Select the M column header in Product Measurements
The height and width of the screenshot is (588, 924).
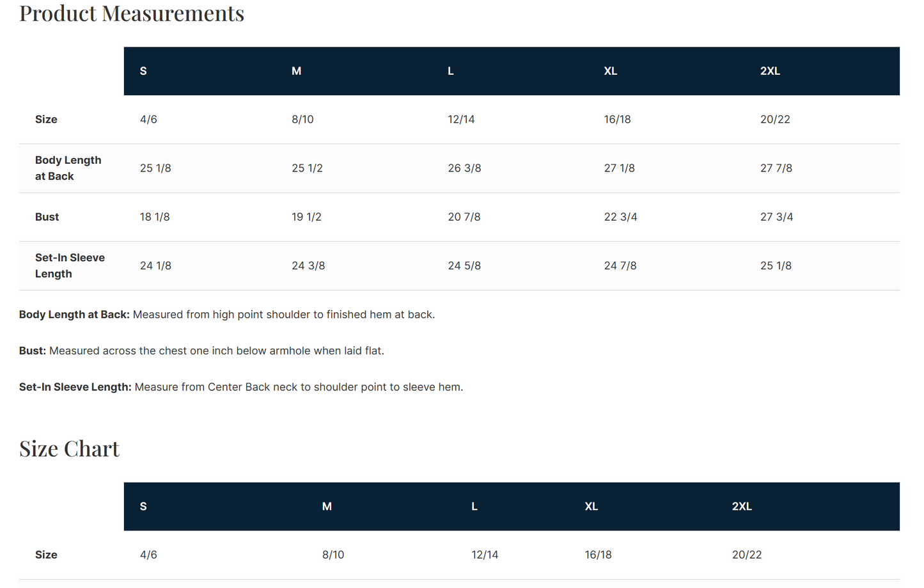[x=297, y=71]
